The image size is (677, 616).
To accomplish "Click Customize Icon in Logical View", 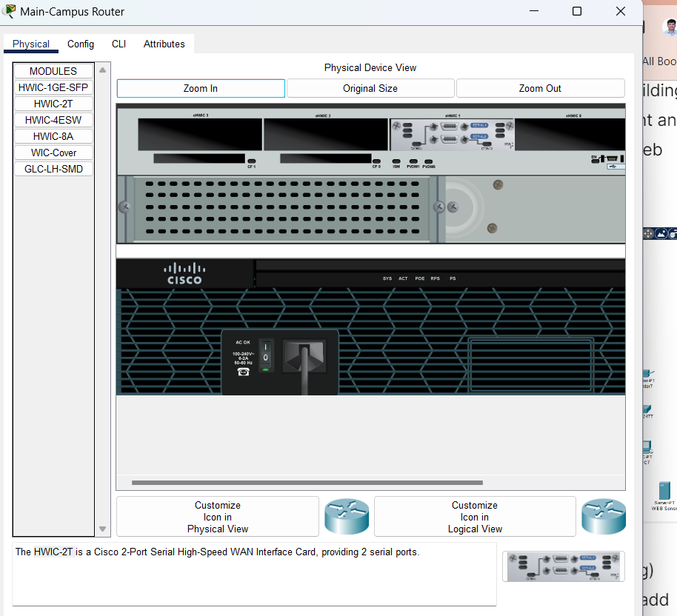I will click(475, 517).
